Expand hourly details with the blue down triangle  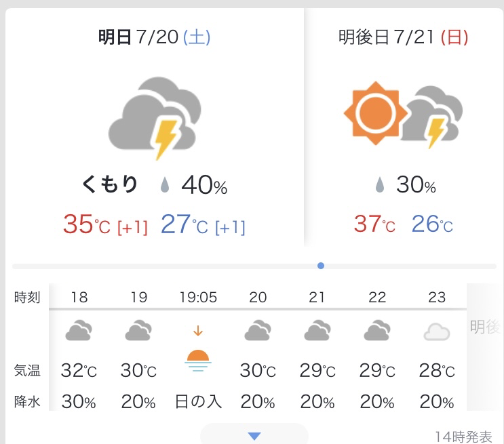tap(254, 436)
